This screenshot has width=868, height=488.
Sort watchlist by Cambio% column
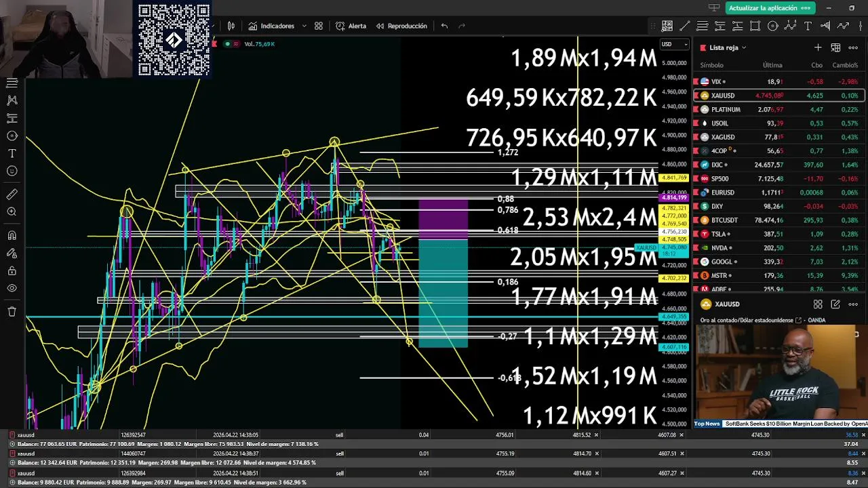845,65
